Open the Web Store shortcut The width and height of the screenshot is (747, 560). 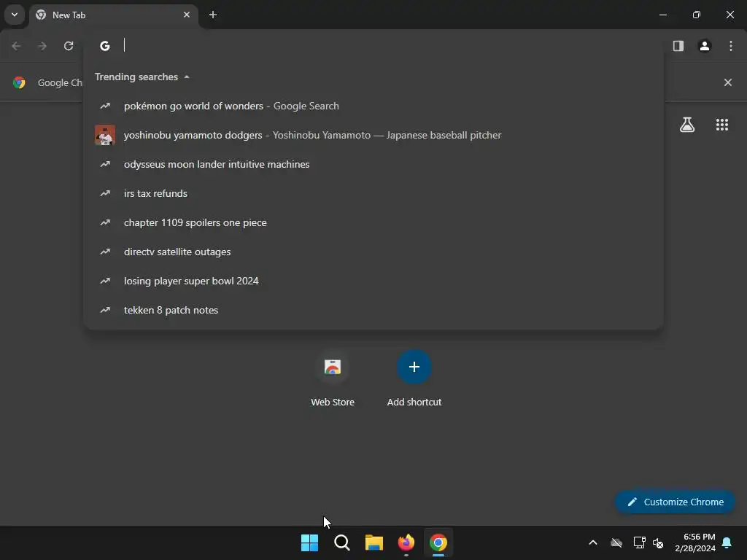pos(333,378)
